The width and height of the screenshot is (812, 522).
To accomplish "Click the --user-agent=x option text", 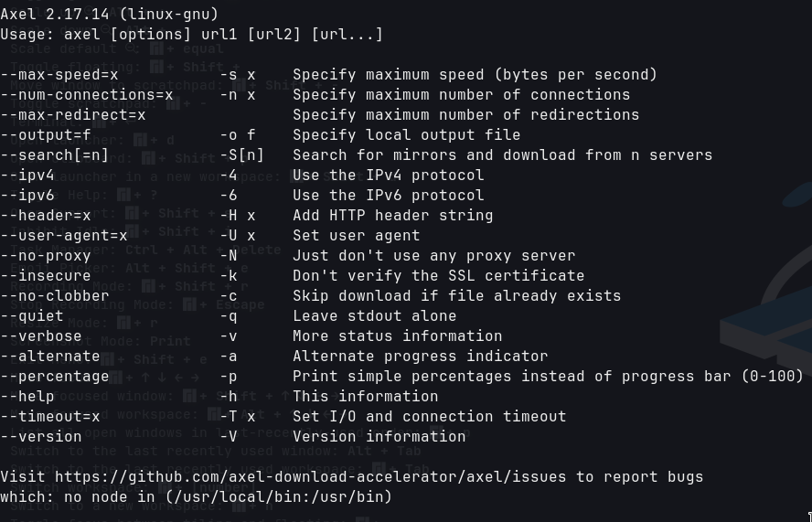I will click(64, 236).
